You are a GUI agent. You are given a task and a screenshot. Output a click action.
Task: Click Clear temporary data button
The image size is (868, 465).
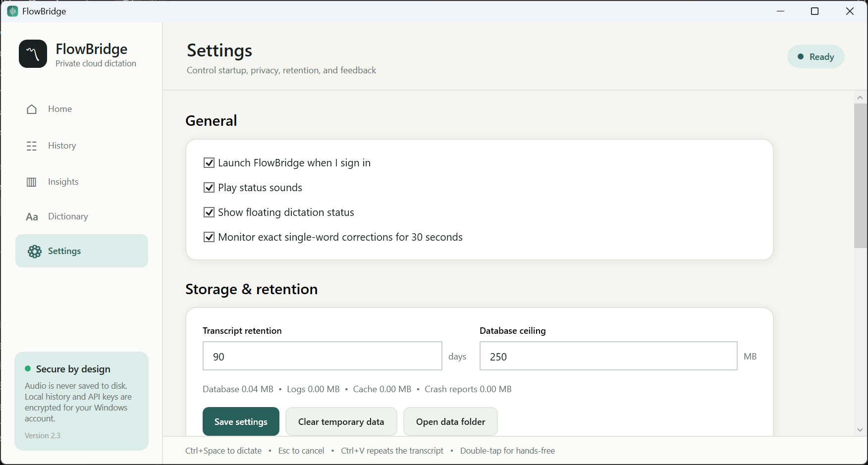[341, 421]
